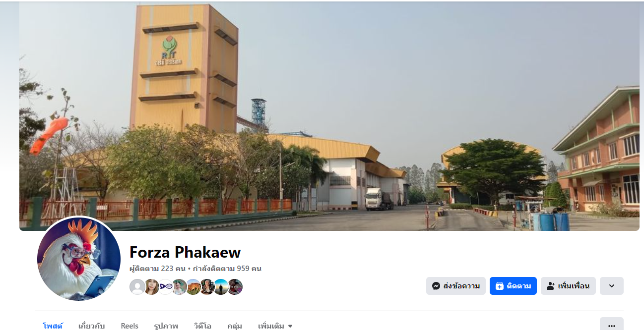Image resolution: width=644 pixels, height=330 pixels.
Task: Select the กลุ่ม tab
Action: pos(235,326)
